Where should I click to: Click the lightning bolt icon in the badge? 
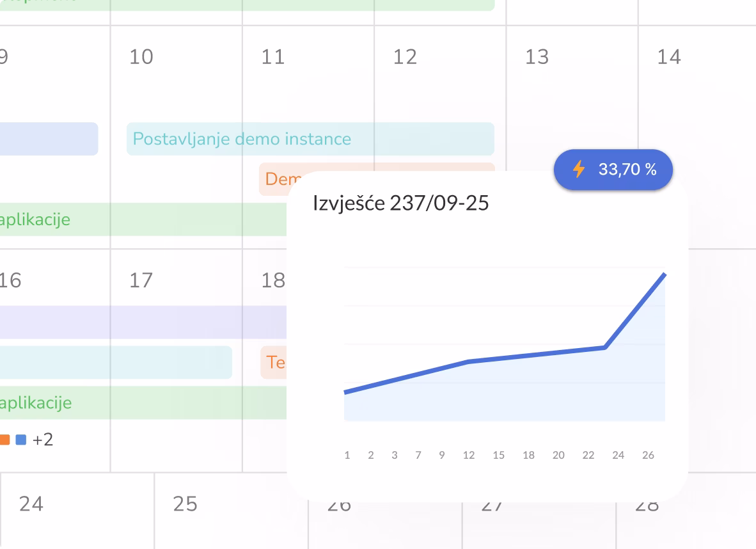[x=579, y=170]
